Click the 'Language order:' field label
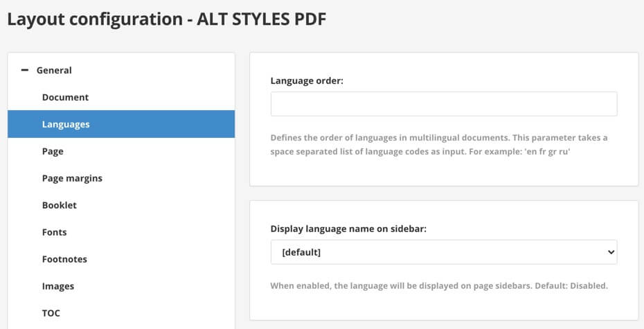This screenshot has width=644, height=329. pyautogui.click(x=307, y=80)
